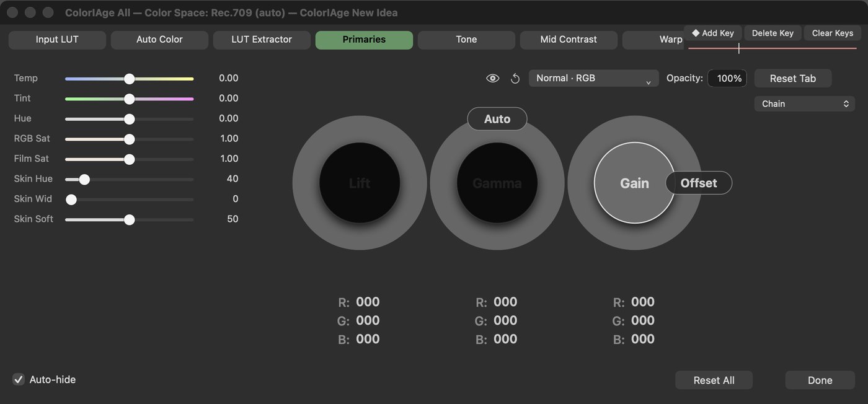
Task: Click the Skin Soft value 50
Action: 232,219
